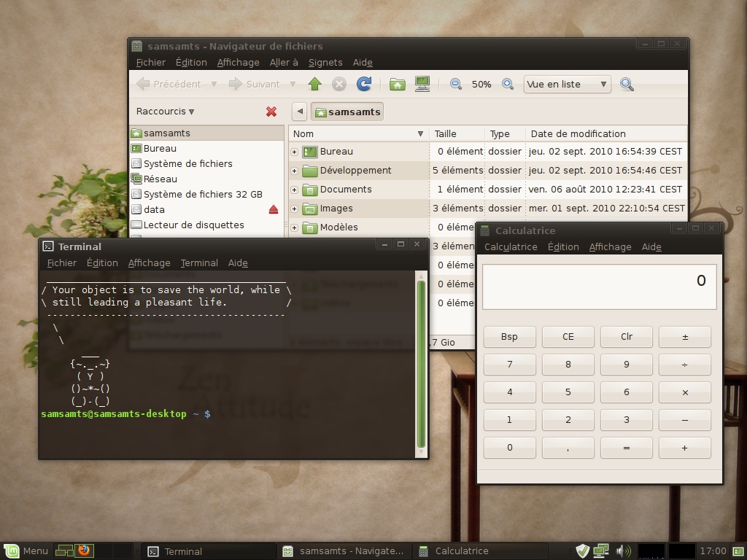Click the Documents folder icon in list
Image resolution: width=747 pixels, height=560 pixels.
pos(310,190)
